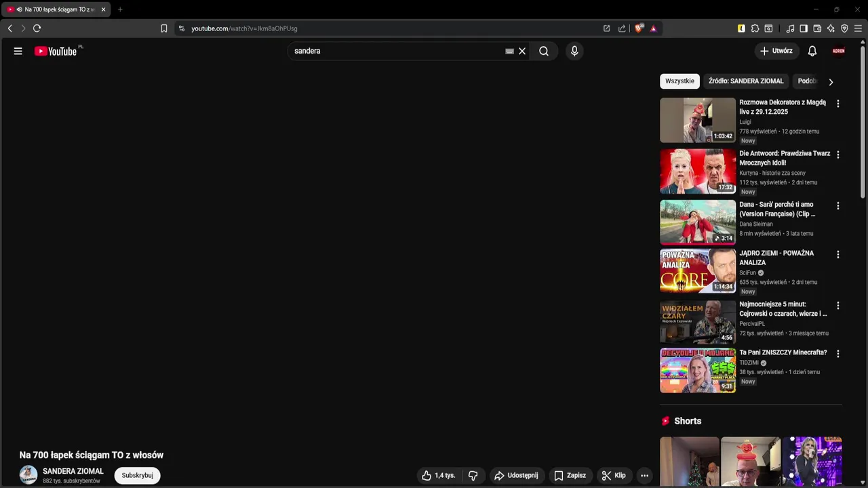Screen dimensions: 868x488
Task: Go to the PercivalPL channel name
Action: click(x=752, y=324)
